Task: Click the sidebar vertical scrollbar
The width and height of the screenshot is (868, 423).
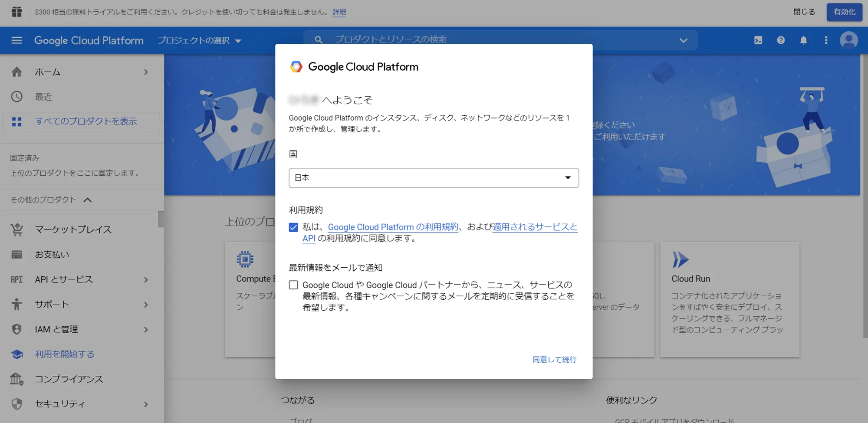Action: [x=161, y=219]
